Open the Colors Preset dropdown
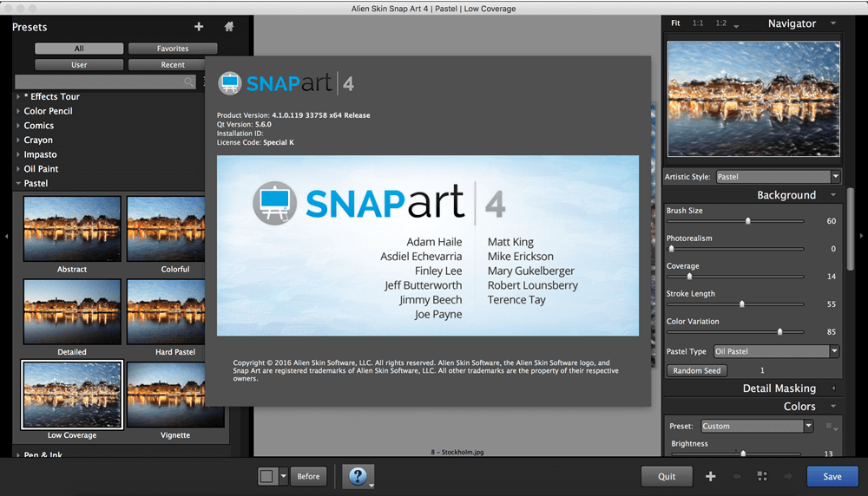The image size is (868, 496). [x=757, y=427]
